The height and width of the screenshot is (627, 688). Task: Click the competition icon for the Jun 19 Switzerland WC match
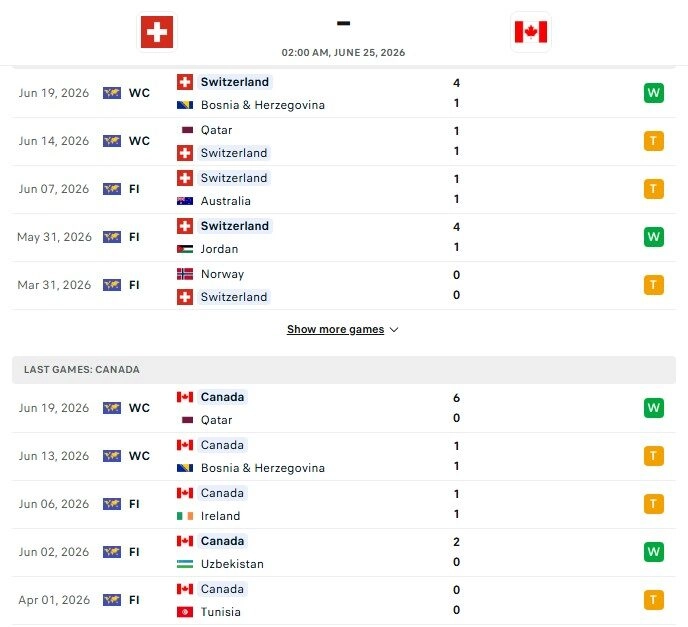(x=112, y=93)
